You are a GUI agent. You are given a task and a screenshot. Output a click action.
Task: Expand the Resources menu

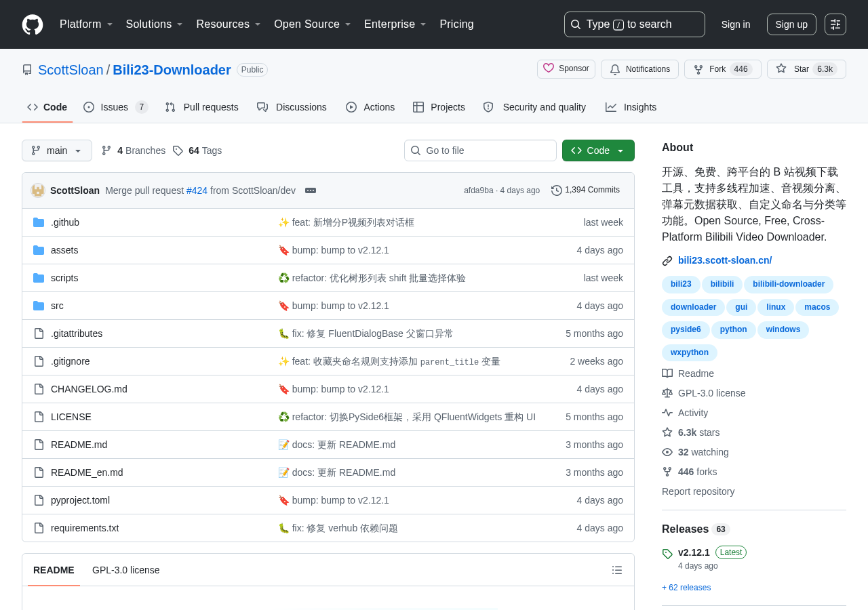tap(229, 24)
